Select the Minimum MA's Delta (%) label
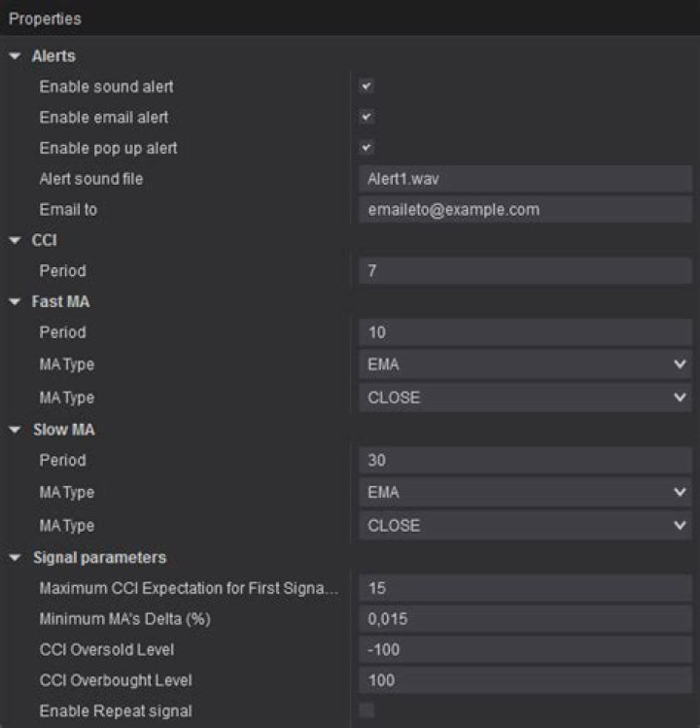Screen dimensions: 700x728 pos(125,619)
